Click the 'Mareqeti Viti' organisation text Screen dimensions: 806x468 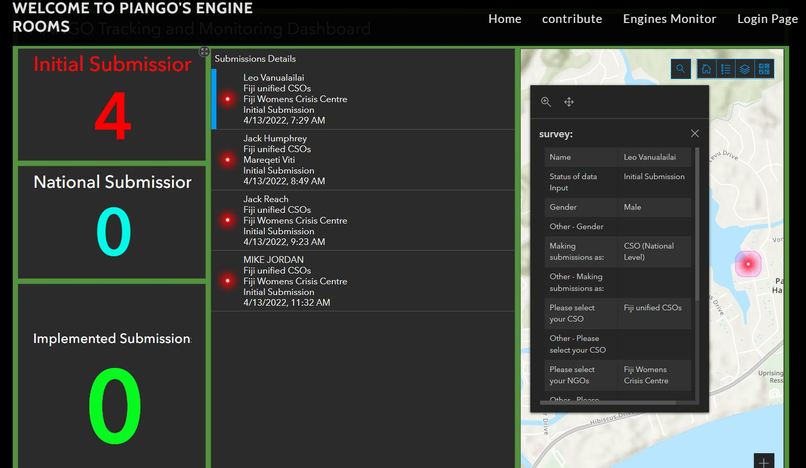point(269,160)
